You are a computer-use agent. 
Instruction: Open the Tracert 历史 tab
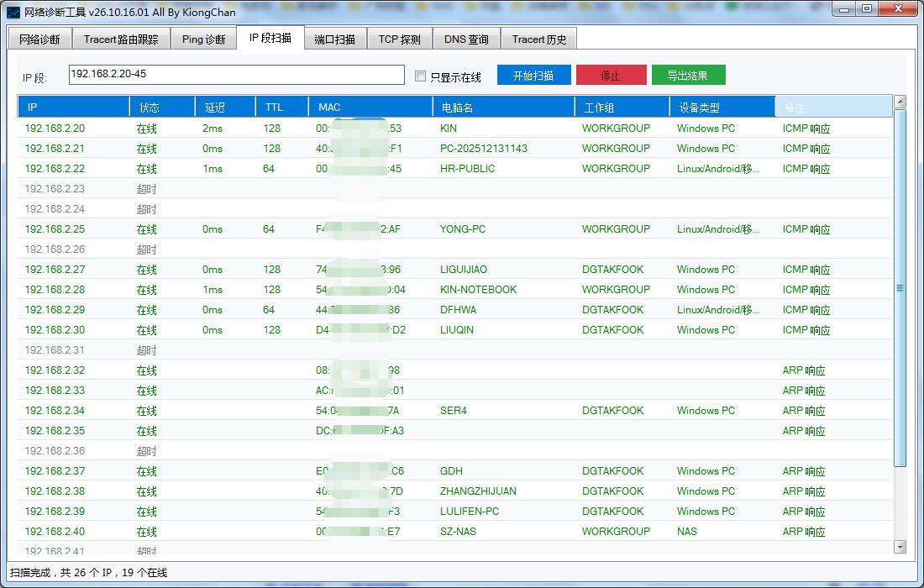tap(538, 39)
